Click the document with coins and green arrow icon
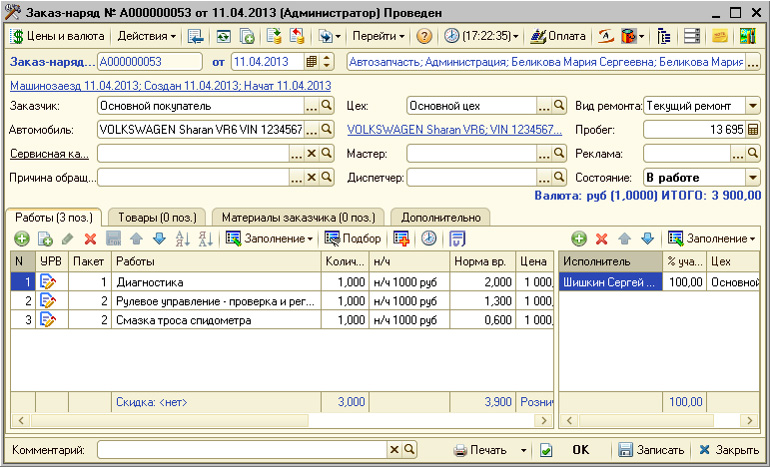770x467 pixels. click(x=274, y=36)
